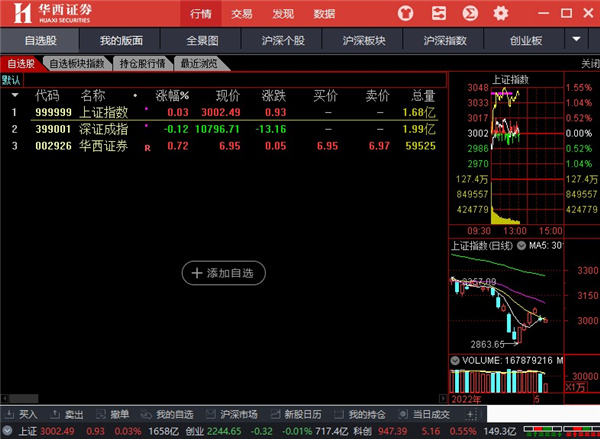
Task: Select the 自选股 top tab
Action: pyautogui.click(x=40, y=40)
